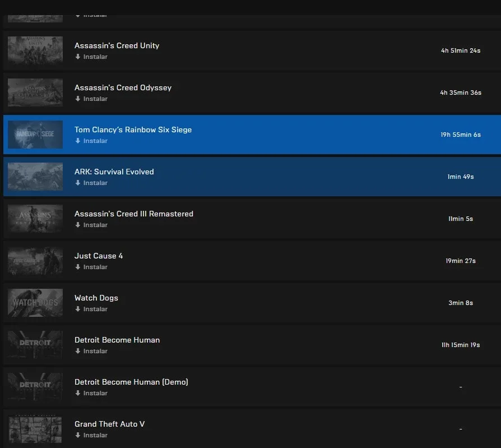
Task: Click install arrow icon for Rainbow Six Siege
Action: coord(78,141)
